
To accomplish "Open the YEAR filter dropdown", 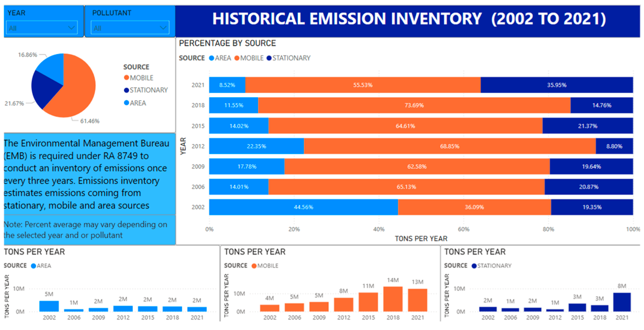I will pyautogui.click(x=42, y=28).
